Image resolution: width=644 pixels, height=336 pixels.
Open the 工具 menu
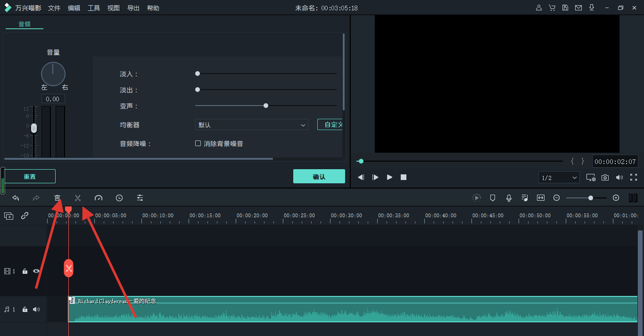point(94,8)
